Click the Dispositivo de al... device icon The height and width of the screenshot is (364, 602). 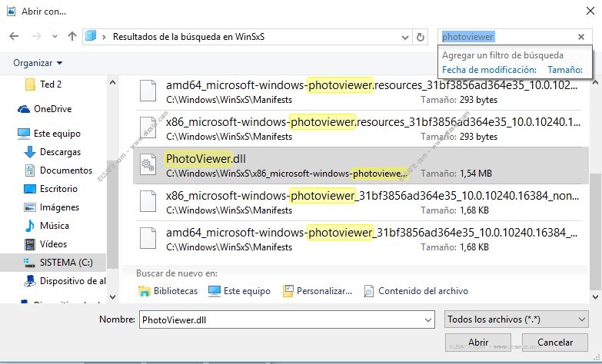[30, 281]
